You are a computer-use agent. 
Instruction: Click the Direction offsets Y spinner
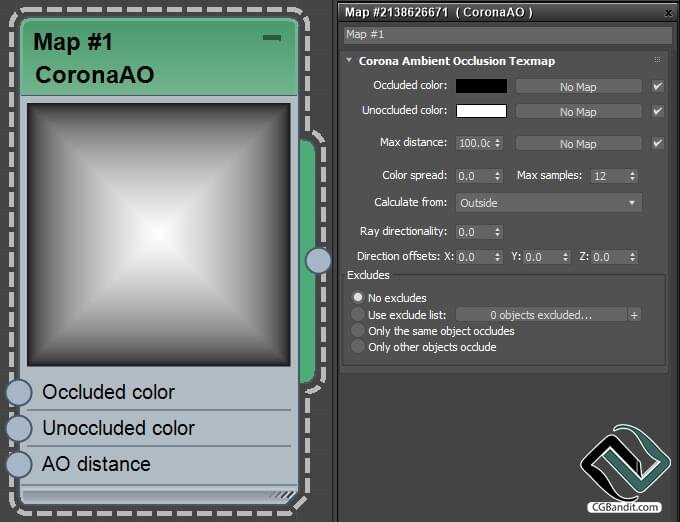[566, 257]
